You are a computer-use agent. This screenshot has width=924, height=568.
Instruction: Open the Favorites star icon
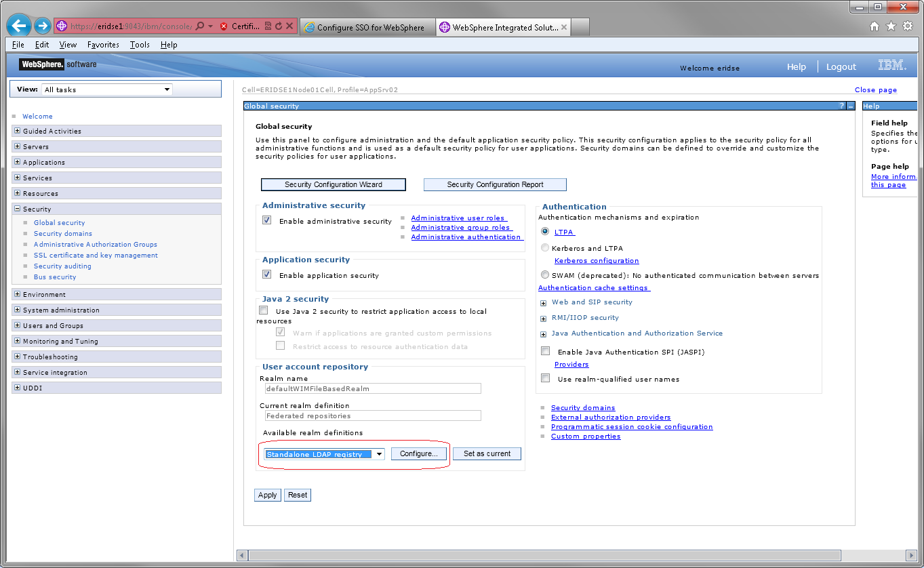[891, 26]
